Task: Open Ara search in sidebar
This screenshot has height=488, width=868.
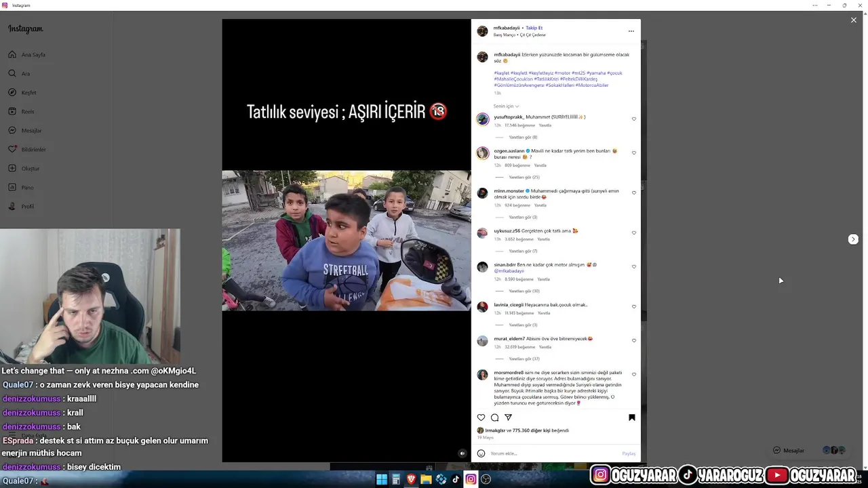Action: coord(19,73)
